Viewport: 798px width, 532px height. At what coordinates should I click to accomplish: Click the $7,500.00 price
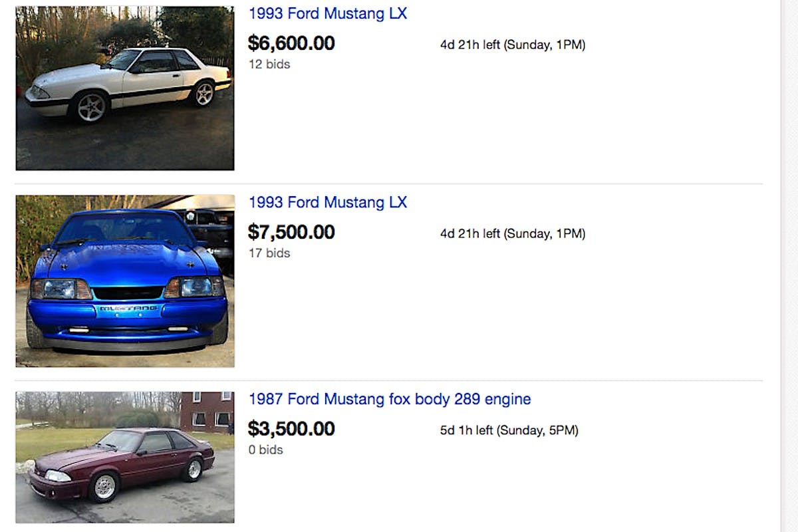pyautogui.click(x=291, y=232)
